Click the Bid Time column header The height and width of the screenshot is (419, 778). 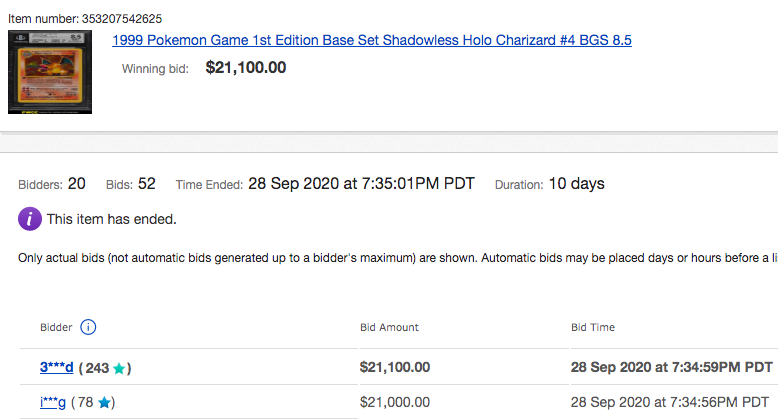tap(593, 327)
